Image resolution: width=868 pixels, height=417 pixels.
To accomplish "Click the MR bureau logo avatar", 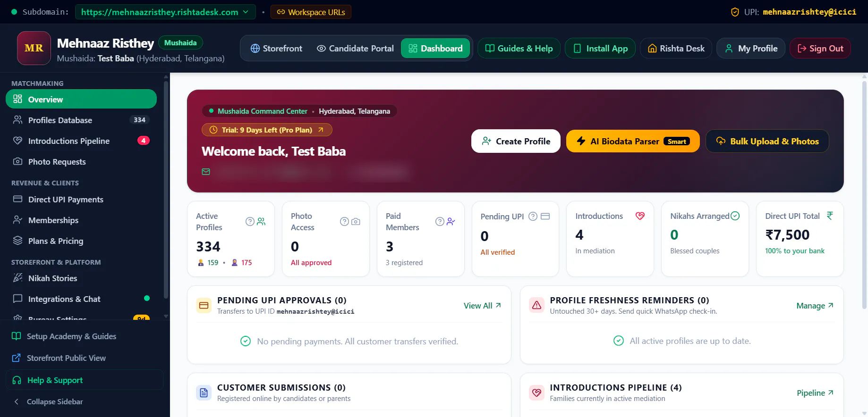I will click(34, 48).
